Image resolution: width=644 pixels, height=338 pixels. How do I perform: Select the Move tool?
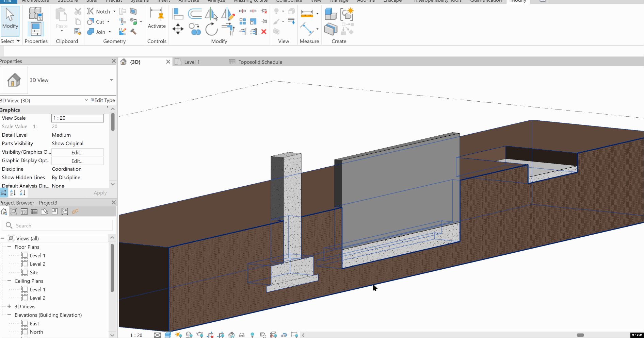[x=178, y=29]
